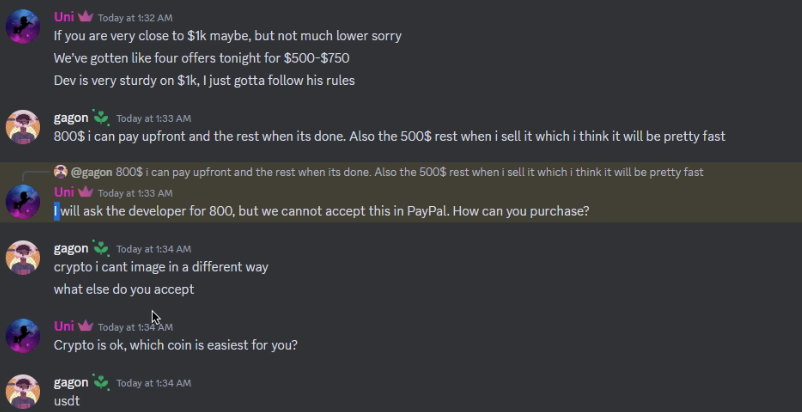The image size is (802, 412).
Task: Click crown role icon on Uni's 1:32 AM message
Action: tap(85, 17)
